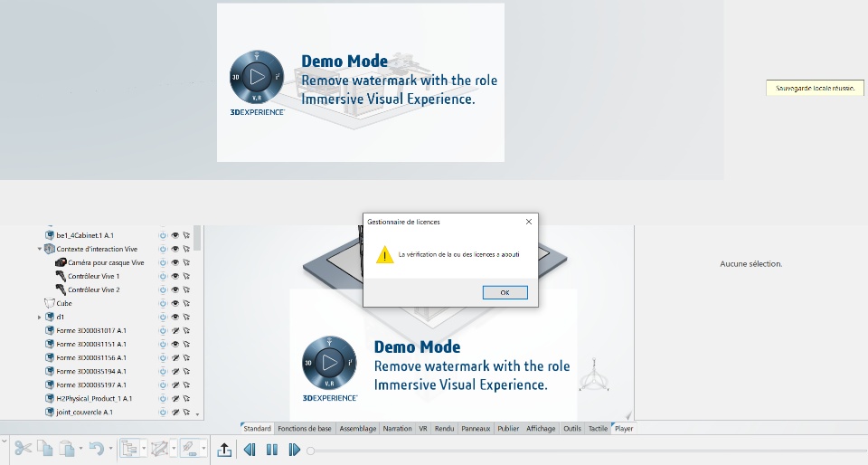The image size is (868, 465).
Task: Open Undo history dropdown arrow
Action: point(110,449)
